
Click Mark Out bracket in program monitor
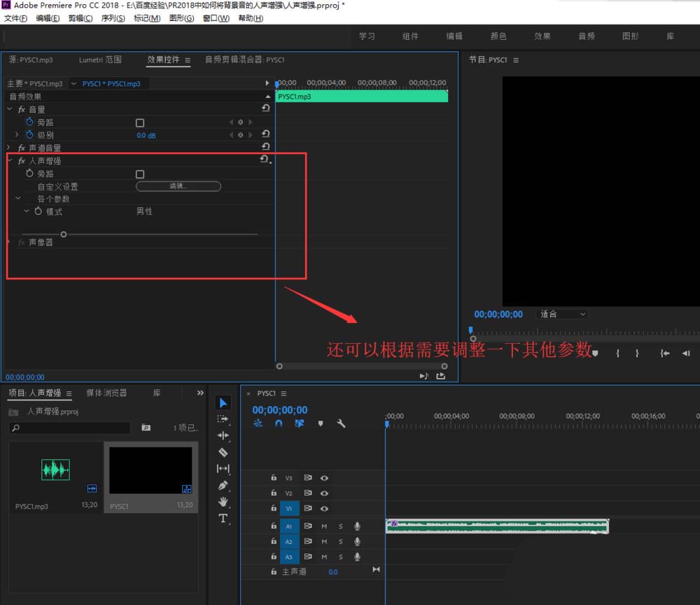pos(637,353)
